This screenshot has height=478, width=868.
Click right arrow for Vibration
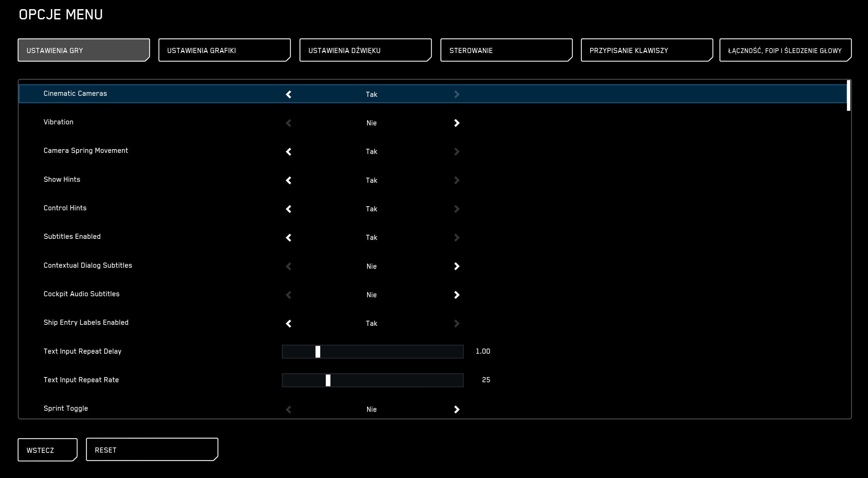pos(457,123)
